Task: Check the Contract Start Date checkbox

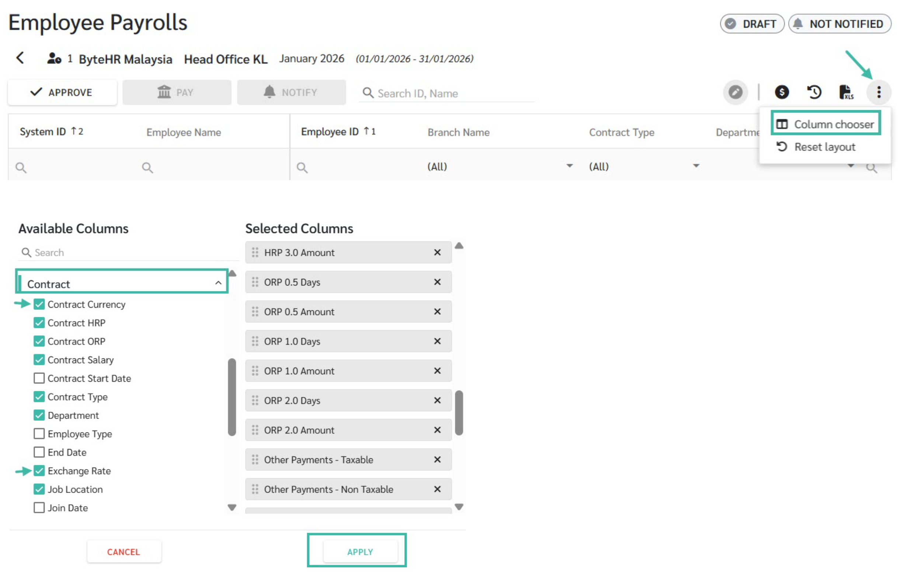Action: (x=39, y=378)
